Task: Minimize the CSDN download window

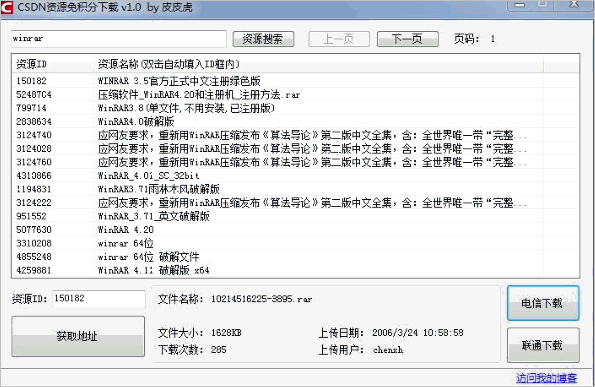Action: pos(519,5)
